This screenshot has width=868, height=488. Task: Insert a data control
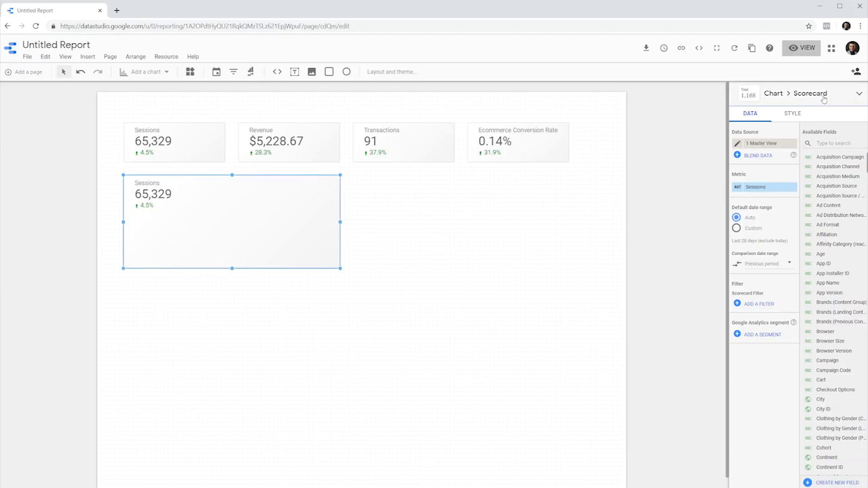(x=251, y=72)
